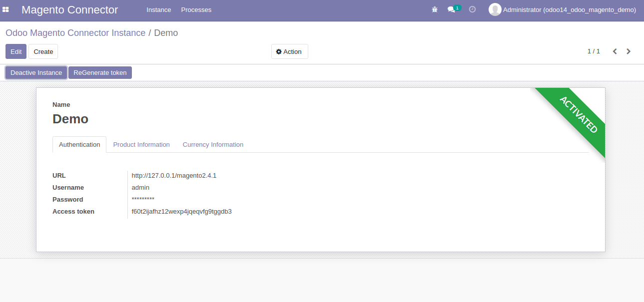644x302 pixels.
Task: Open the Currency Information tab
Action: point(213,144)
